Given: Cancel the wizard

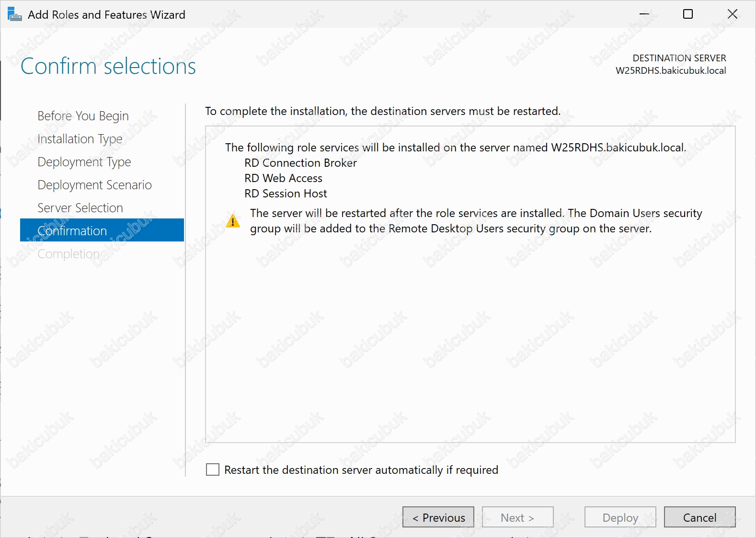Looking at the screenshot, I should pos(699,517).
